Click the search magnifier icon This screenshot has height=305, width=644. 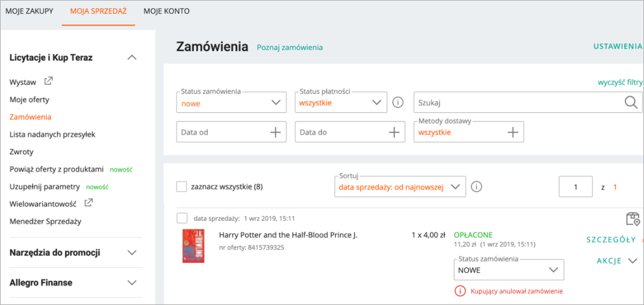(630, 102)
